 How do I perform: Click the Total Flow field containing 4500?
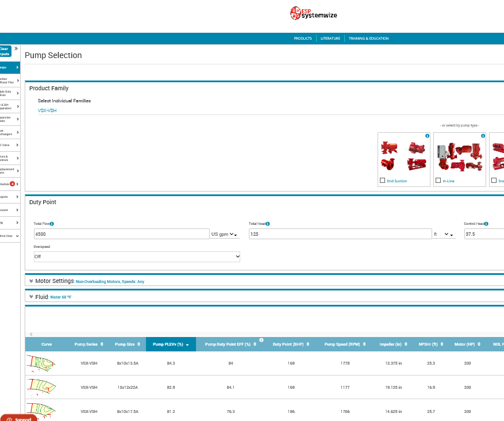[121, 234]
